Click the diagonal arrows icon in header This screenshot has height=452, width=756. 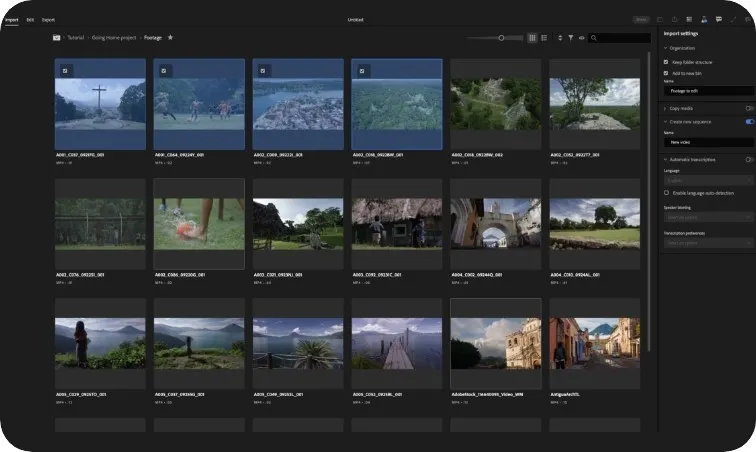(734, 19)
